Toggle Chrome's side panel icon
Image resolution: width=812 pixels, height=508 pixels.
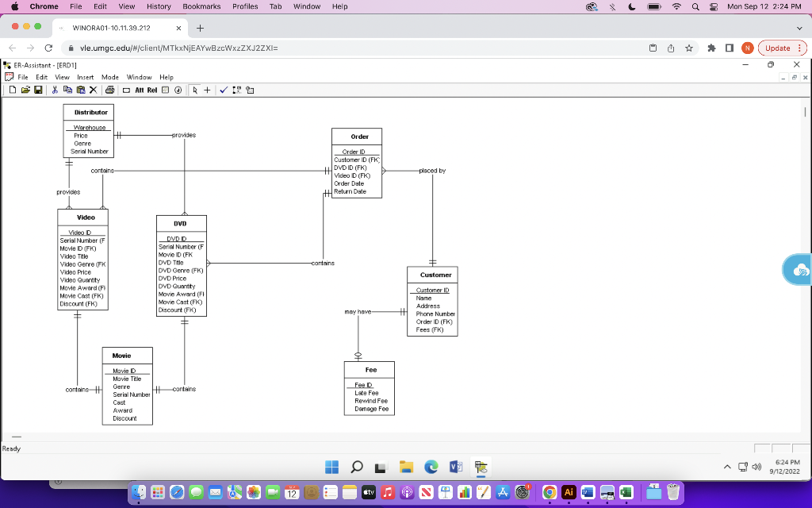729,48
